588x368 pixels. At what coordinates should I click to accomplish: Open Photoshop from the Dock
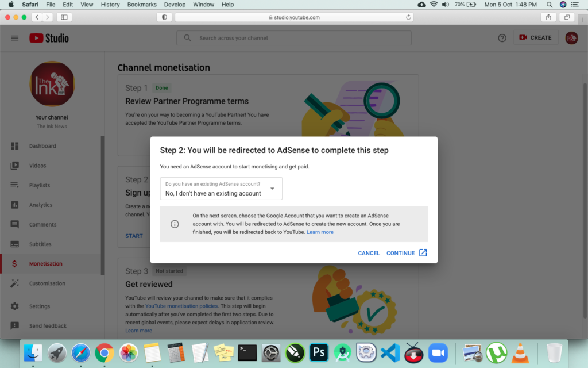tap(319, 352)
